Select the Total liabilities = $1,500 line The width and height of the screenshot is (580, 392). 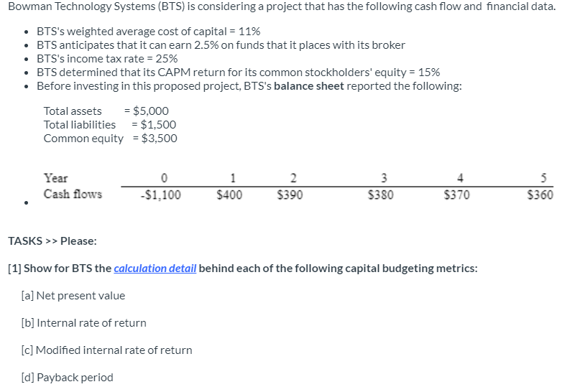(110, 125)
